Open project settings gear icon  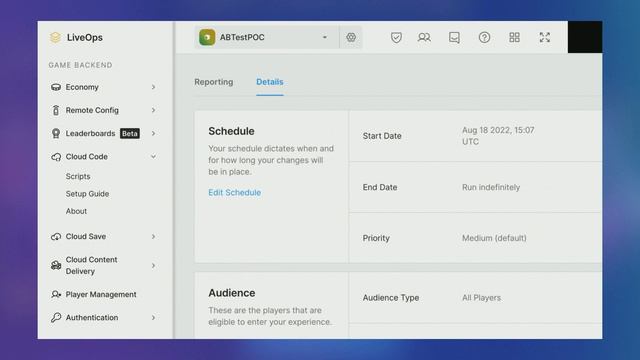tap(351, 37)
